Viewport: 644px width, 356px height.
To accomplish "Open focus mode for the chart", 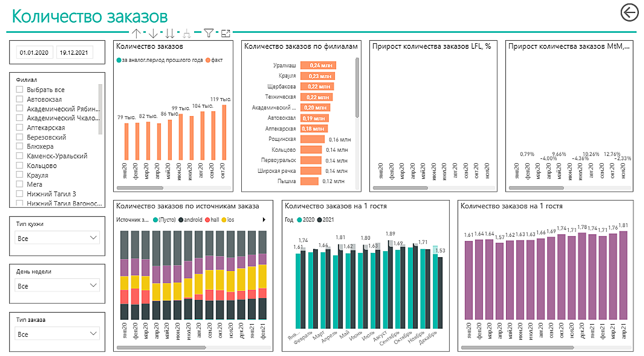I will click(225, 33).
